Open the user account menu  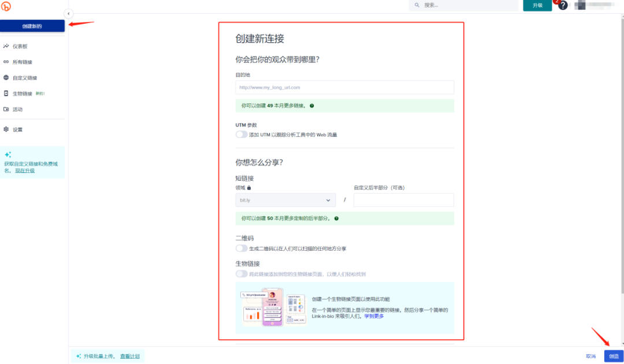click(x=595, y=5)
